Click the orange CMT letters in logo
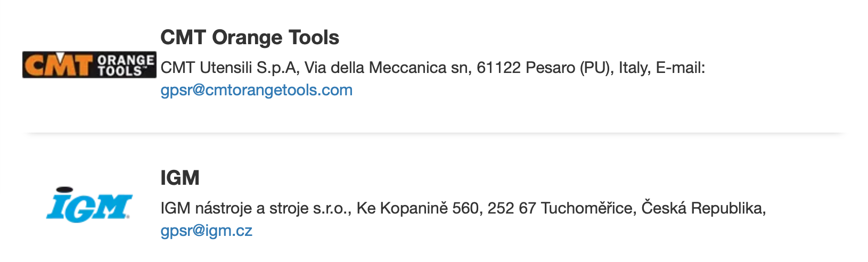This screenshot has width=868, height=262. 58,65
